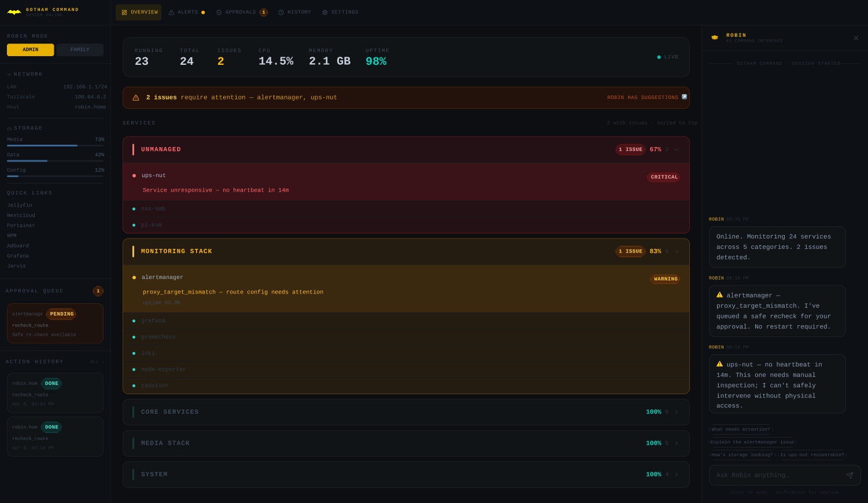The height and width of the screenshot is (503, 868).
Task: View all action history entries
Action: (97, 362)
